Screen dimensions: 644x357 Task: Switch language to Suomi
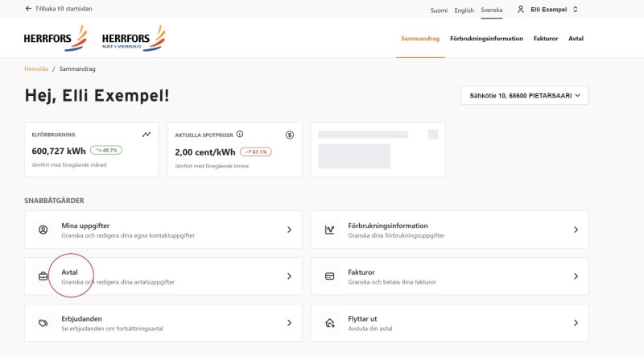point(439,10)
